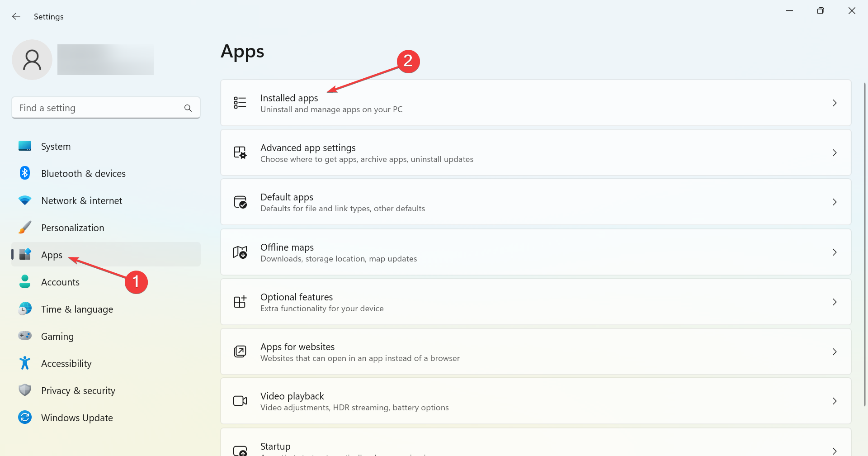Click the vertical scrollbar on right

coord(864,244)
